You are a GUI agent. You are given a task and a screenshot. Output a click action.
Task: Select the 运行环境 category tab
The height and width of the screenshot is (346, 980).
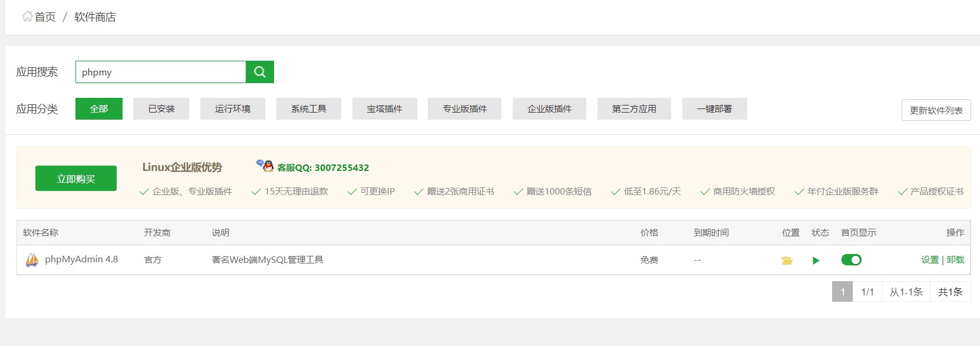click(233, 109)
